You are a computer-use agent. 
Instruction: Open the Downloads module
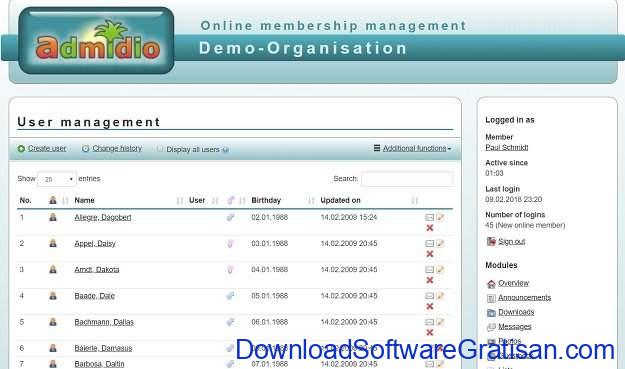coord(516,312)
